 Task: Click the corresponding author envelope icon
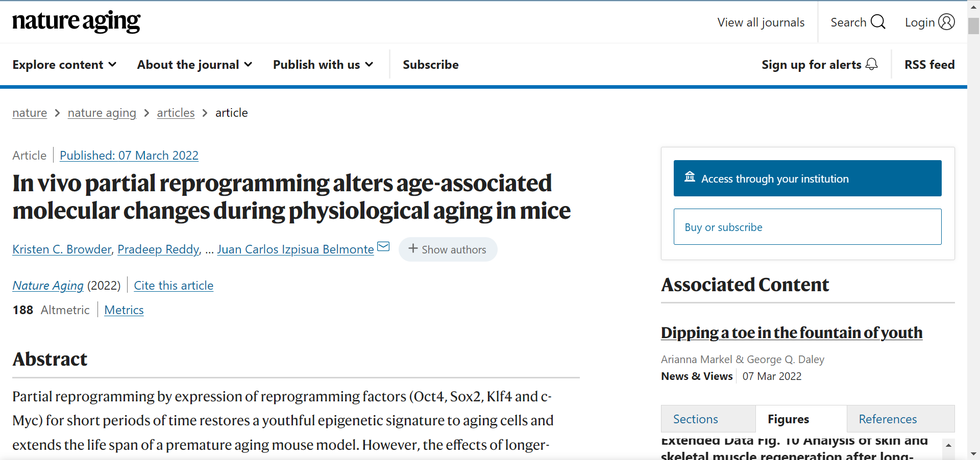coord(383,247)
